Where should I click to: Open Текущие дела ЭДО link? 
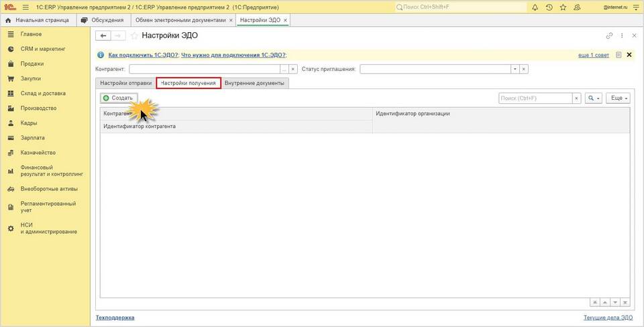point(608,318)
